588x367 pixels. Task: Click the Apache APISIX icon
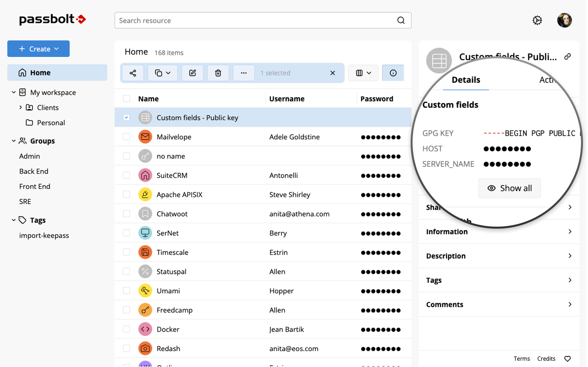[145, 194]
